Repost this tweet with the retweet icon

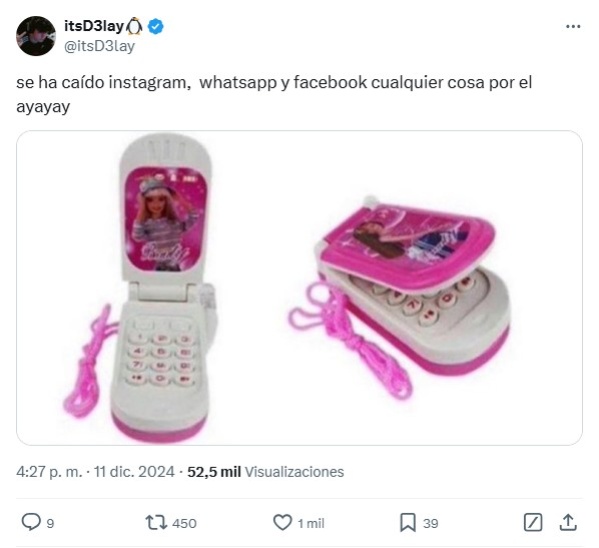(156, 522)
